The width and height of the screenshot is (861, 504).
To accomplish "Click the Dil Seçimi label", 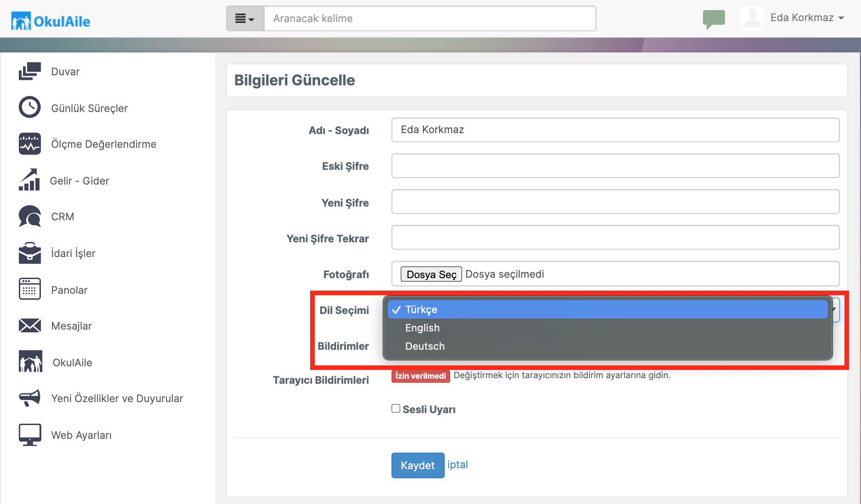I will coord(344,310).
